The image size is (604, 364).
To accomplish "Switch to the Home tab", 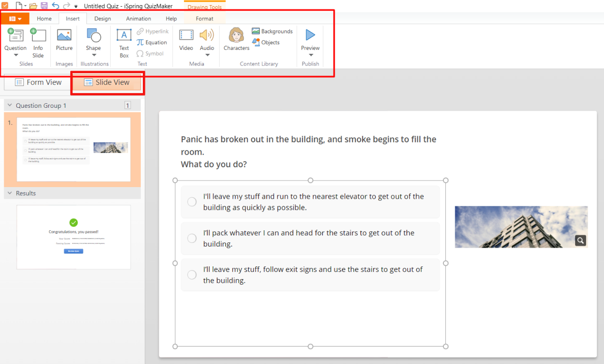I will [x=44, y=18].
